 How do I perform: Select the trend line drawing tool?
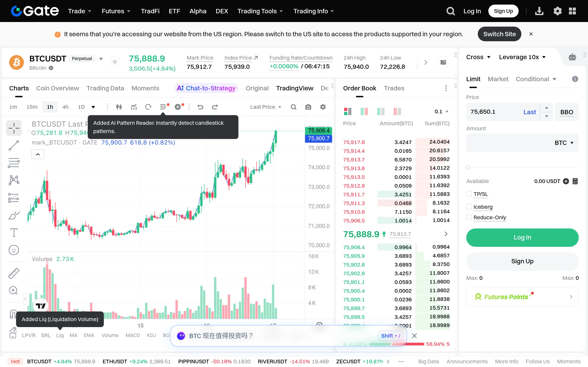point(14,145)
